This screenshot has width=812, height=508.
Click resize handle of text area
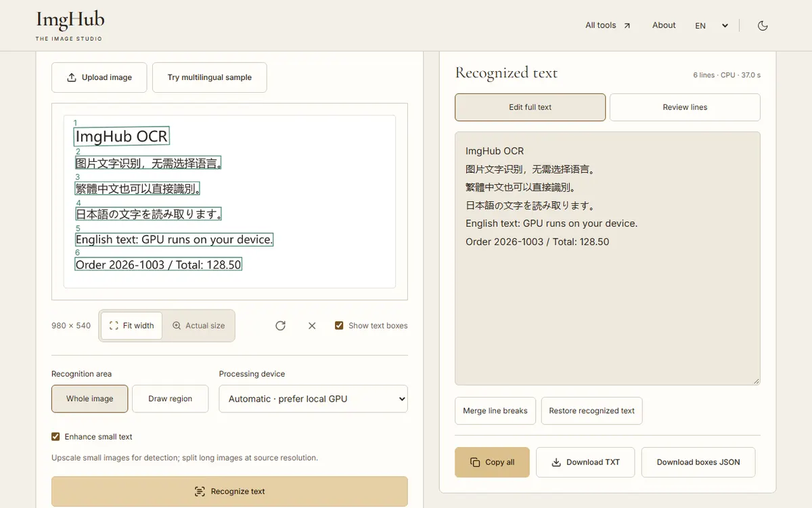tap(757, 381)
